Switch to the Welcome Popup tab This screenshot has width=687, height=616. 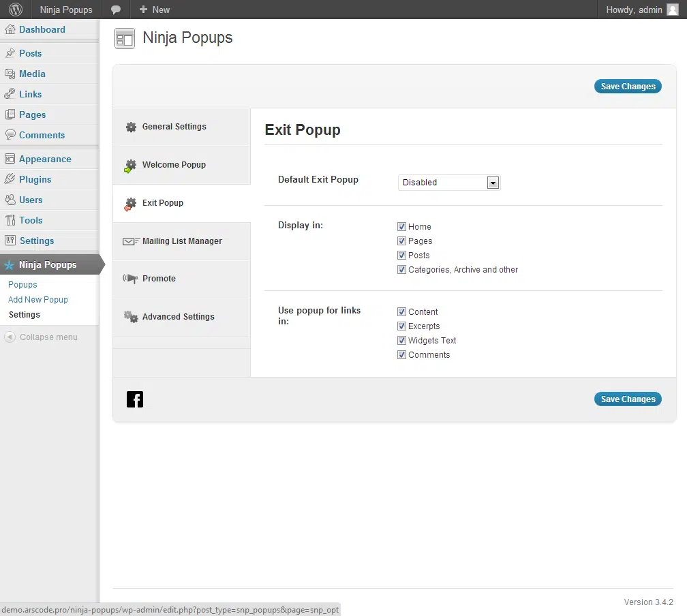click(x=181, y=165)
